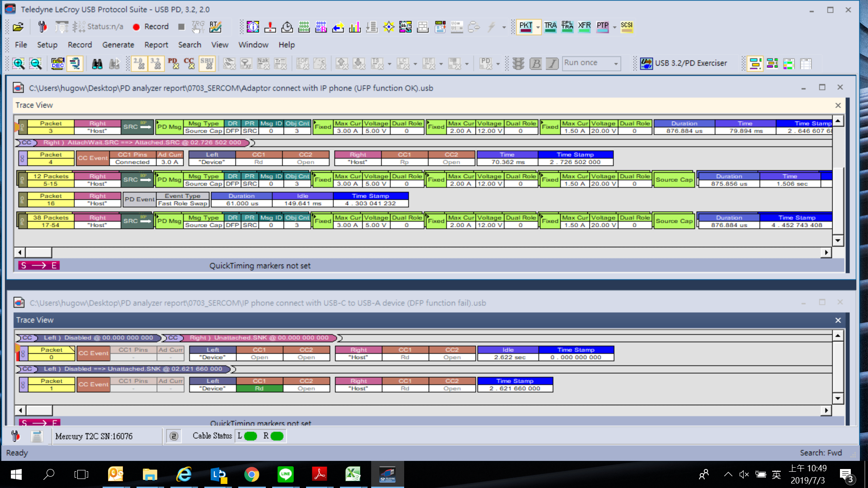Toggle hide PD messages icon

[173, 64]
